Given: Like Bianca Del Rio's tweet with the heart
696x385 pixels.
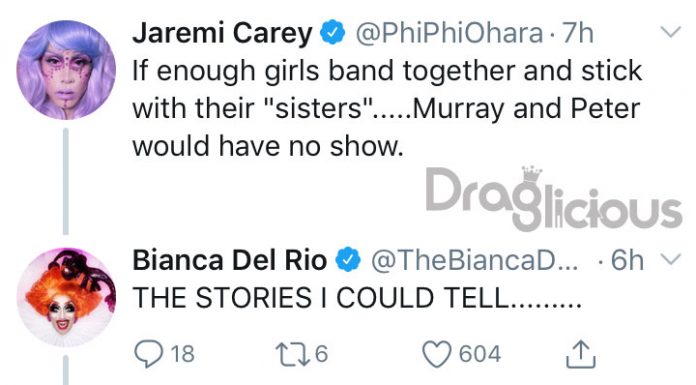Looking at the screenshot, I should click(x=437, y=354).
